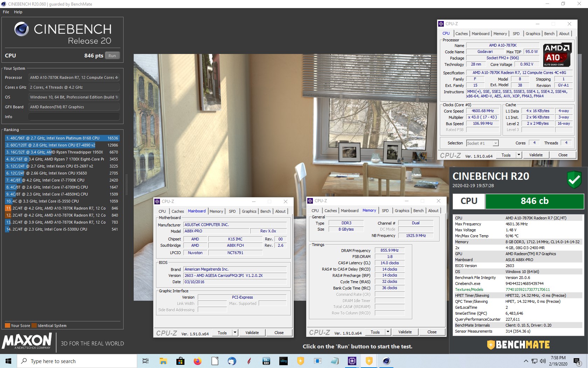Open Graphics tab in Mainboard CPU-Z window
588x368 pixels.
(x=249, y=211)
